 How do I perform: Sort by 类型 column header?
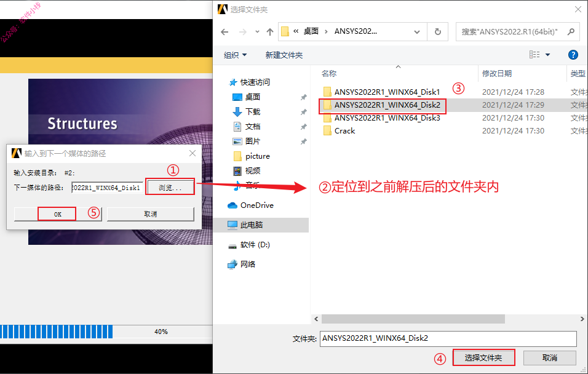point(578,74)
